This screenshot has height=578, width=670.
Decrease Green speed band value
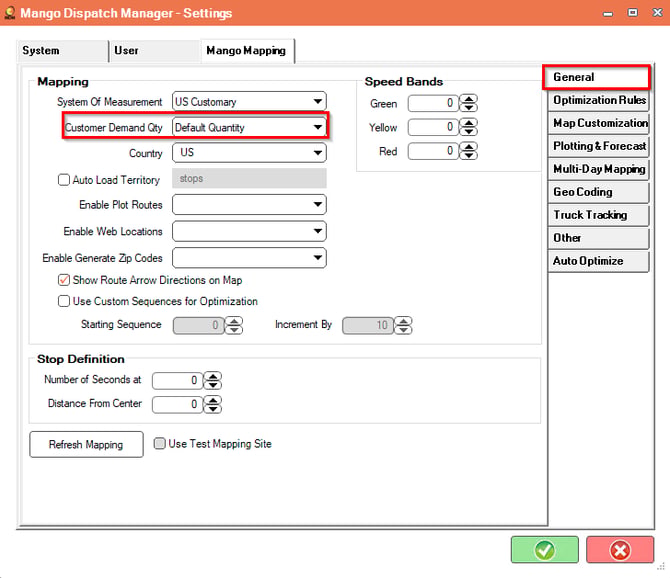[x=469, y=107]
